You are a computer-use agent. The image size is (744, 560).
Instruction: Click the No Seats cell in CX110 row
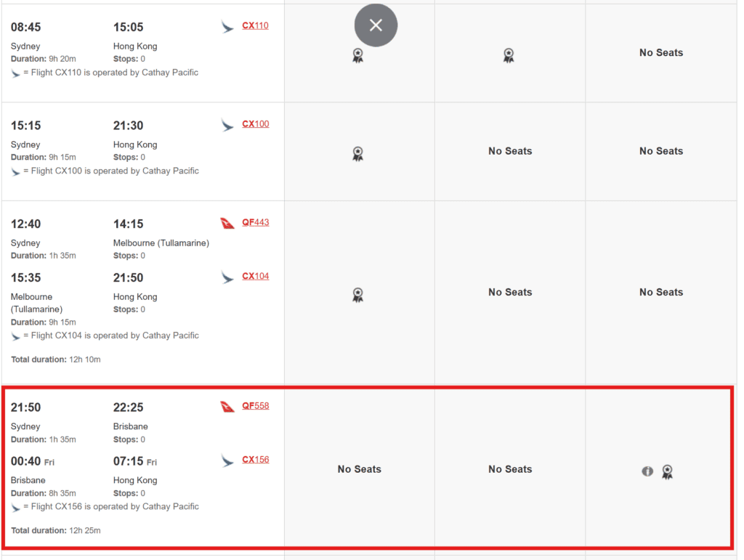660,53
